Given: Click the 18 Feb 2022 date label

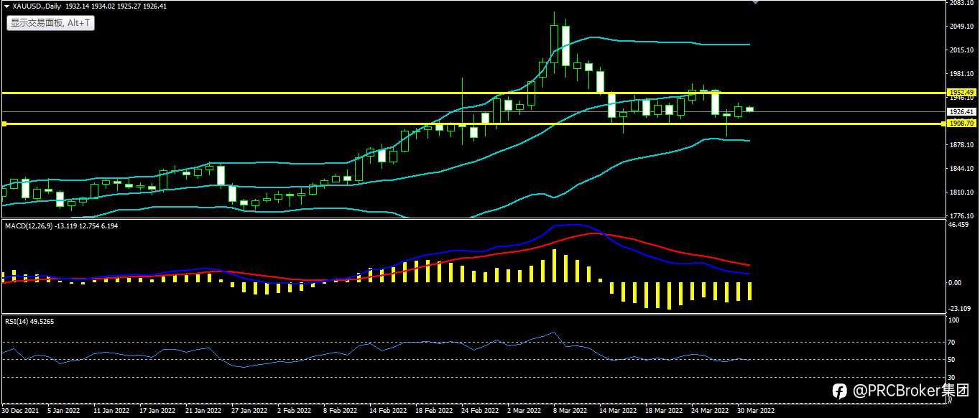Looking at the screenshot, I should [434, 411].
